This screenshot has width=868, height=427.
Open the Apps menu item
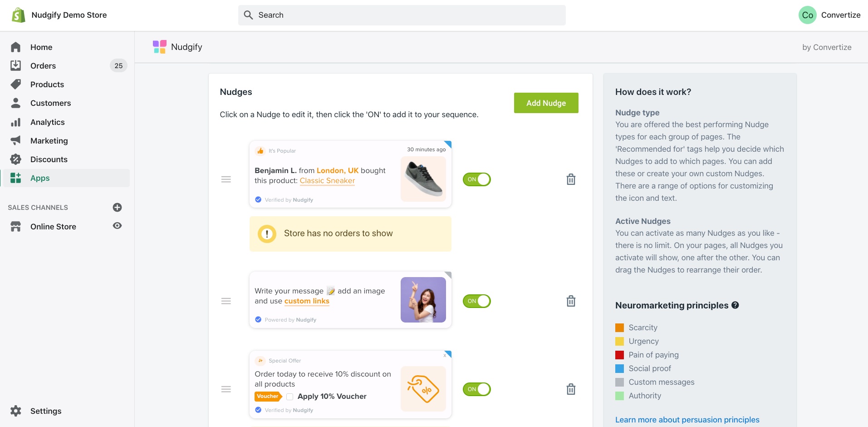[66, 178]
